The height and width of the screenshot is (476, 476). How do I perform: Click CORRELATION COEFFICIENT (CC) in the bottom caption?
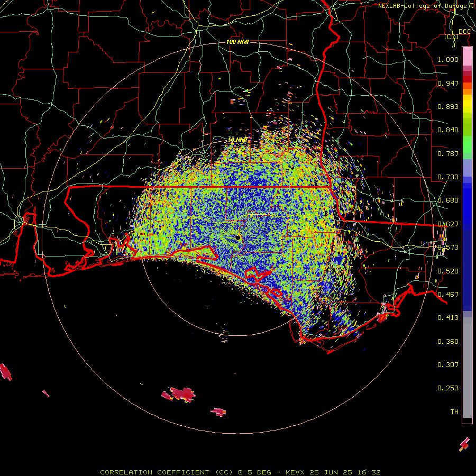[x=167, y=472]
